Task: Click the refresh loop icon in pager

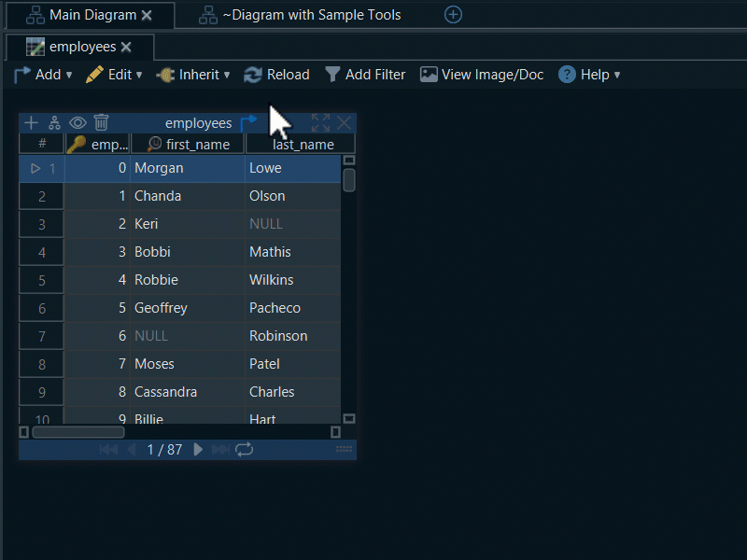Action: (244, 450)
